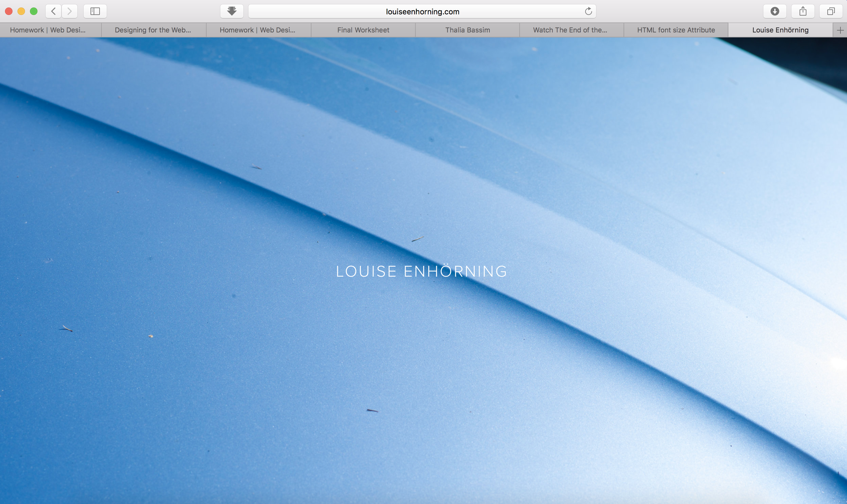Image resolution: width=847 pixels, height=504 pixels.
Task: Go forward to the next page
Action: pyautogui.click(x=70, y=11)
